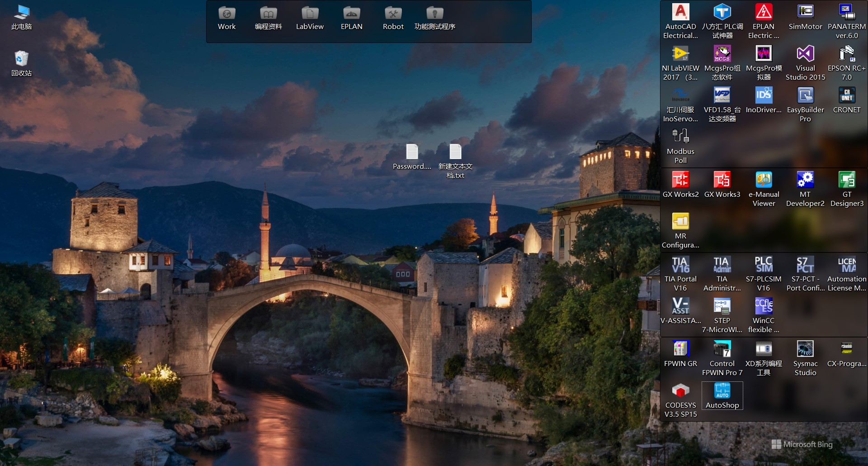Image resolution: width=868 pixels, height=466 pixels.
Task: Click the Robot folder in top bar
Action: tap(393, 14)
